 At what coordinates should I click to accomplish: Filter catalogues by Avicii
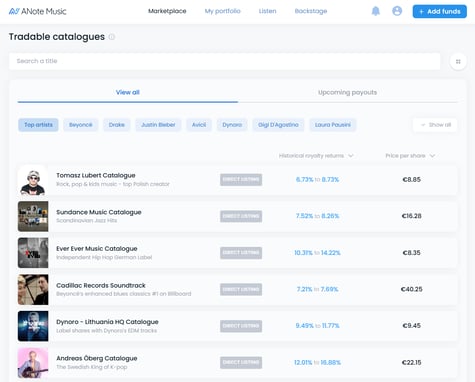pos(199,125)
